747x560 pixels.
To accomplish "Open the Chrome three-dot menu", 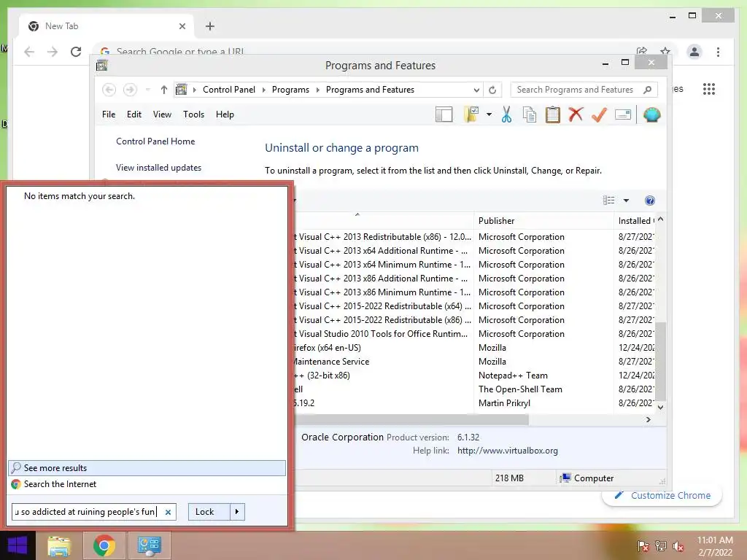I will [718, 52].
